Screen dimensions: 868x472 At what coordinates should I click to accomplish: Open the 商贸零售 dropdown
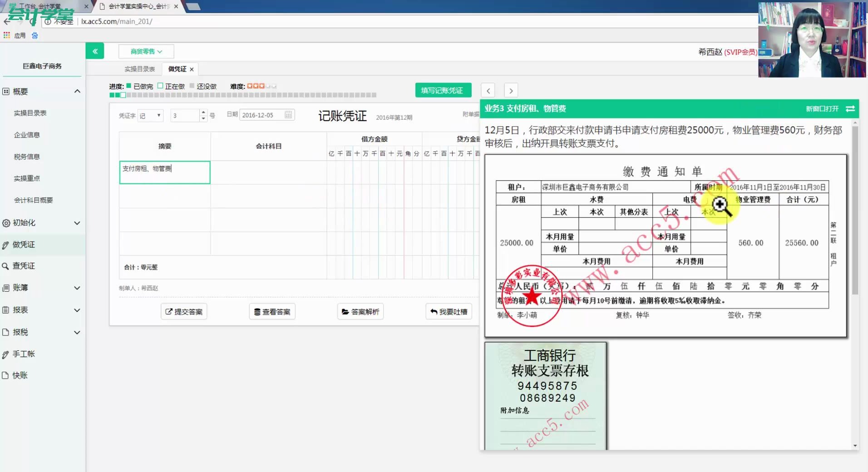click(x=146, y=51)
